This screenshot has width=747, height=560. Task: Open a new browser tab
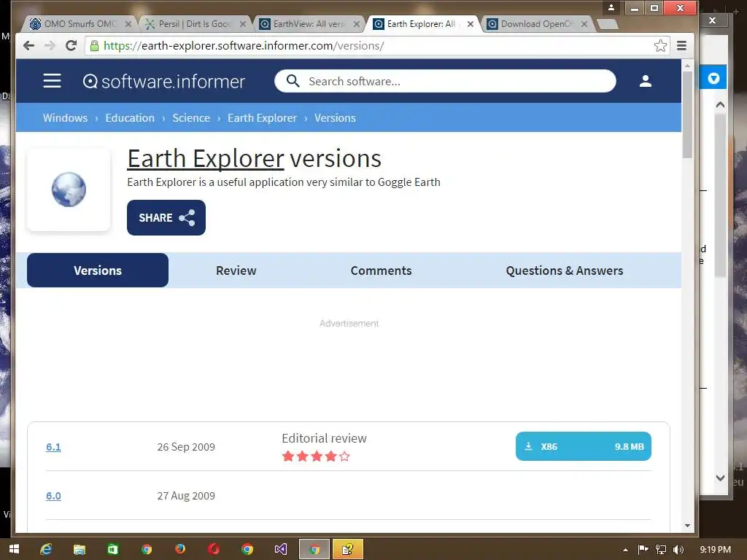point(608,24)
